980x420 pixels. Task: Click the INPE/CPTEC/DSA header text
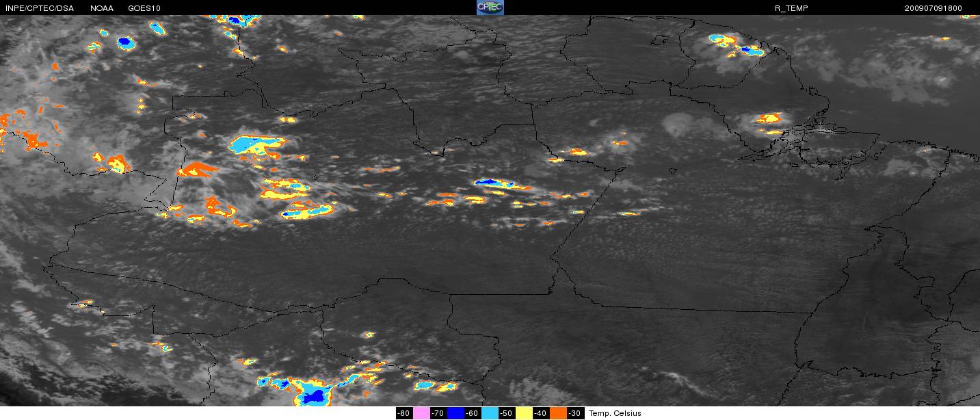39,8
